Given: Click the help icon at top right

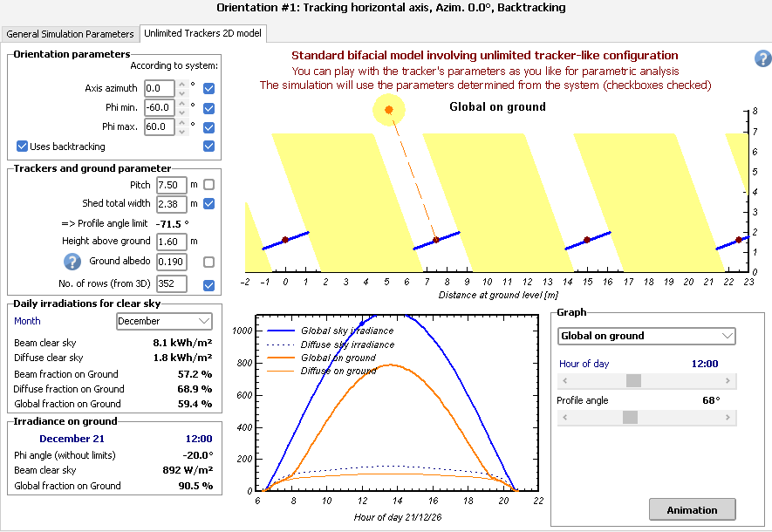Looking at the screenshot, I should coord(762,59).
